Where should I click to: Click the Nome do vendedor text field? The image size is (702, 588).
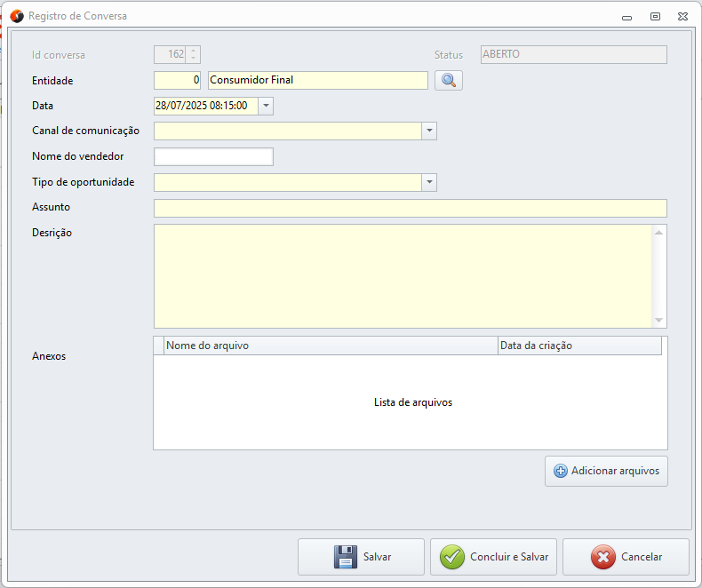tap(213, 157)
